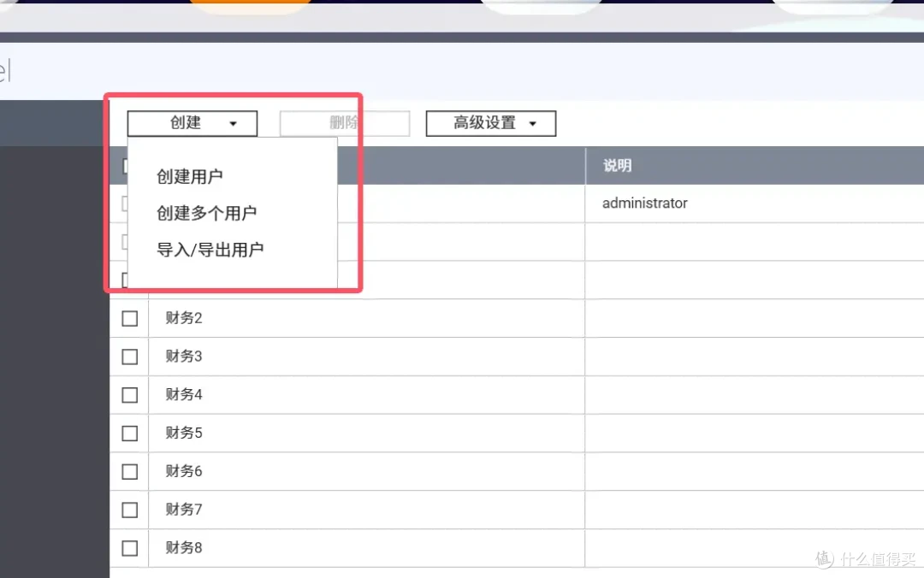The image size is (924, 578).
Task: Click the greyed-out 删除 button
Action: click(345, 123)
